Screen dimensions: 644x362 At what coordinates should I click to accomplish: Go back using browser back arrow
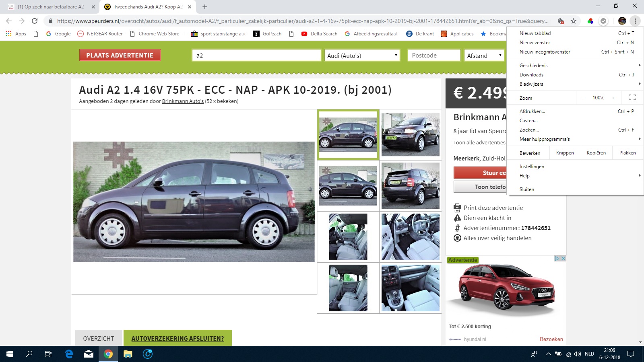pos(9,21)
